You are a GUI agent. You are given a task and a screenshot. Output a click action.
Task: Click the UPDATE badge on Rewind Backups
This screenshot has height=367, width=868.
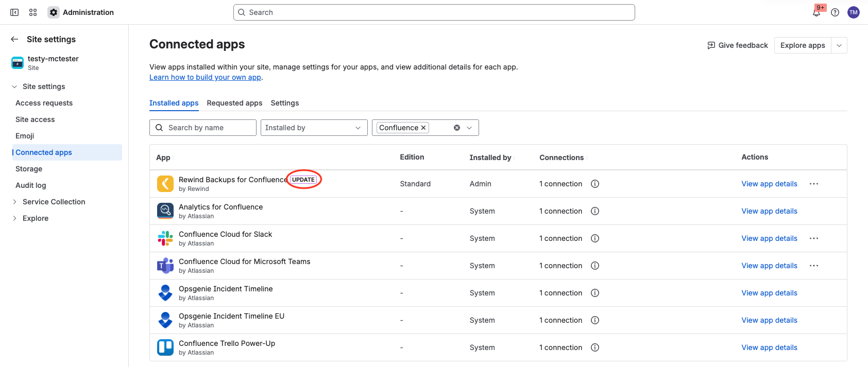[303, 180]
